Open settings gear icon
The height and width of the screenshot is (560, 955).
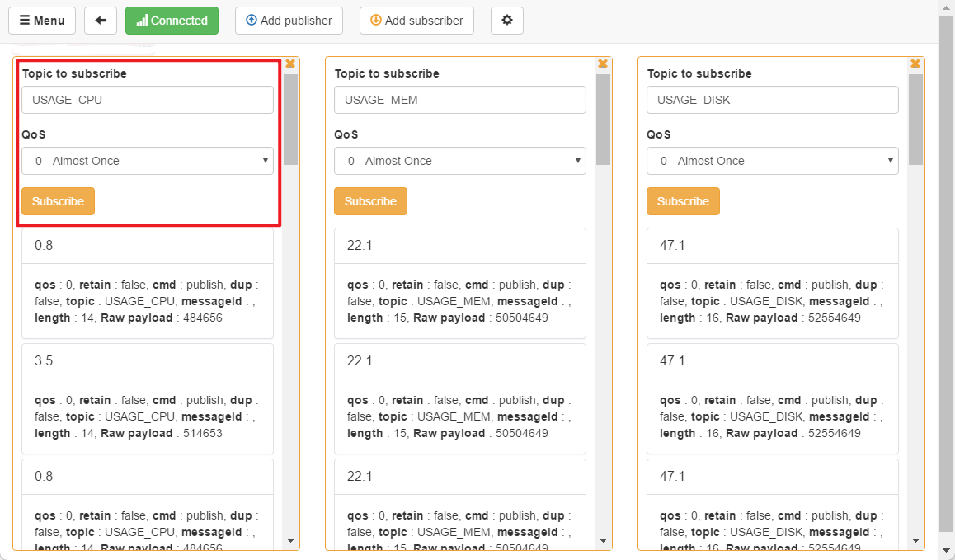(506, 21)
